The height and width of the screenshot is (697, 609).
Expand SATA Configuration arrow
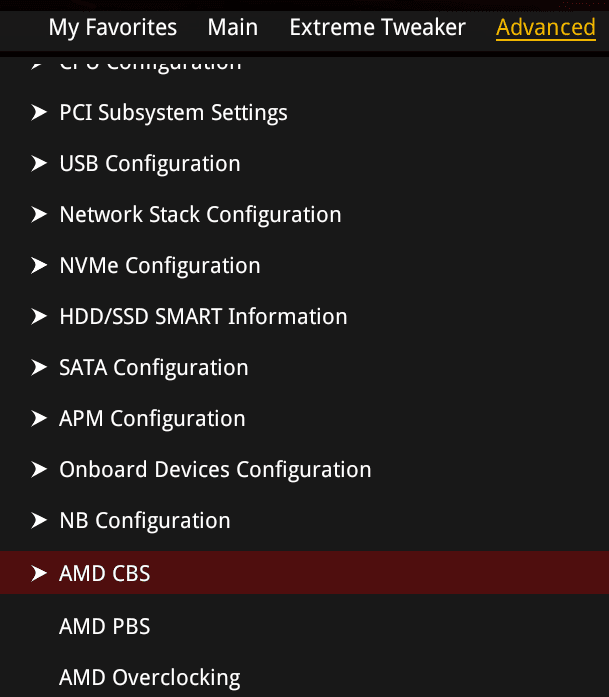tap(39, 368)
